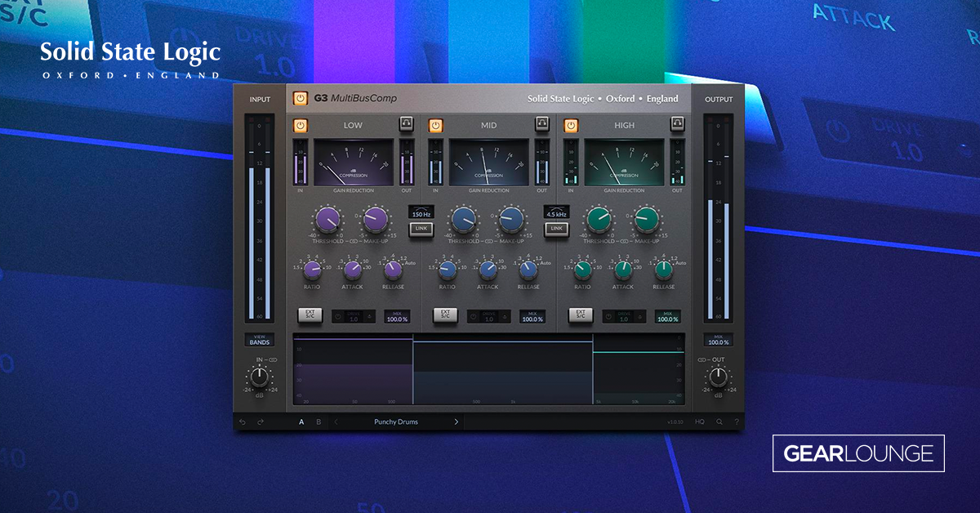Open the Punchy Drums preset name field
This screenshot has height=513, width=980.
(x=395, y=422)
